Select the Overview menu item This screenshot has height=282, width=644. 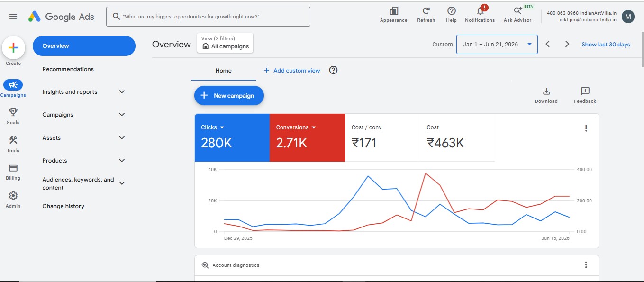(84, 46)
